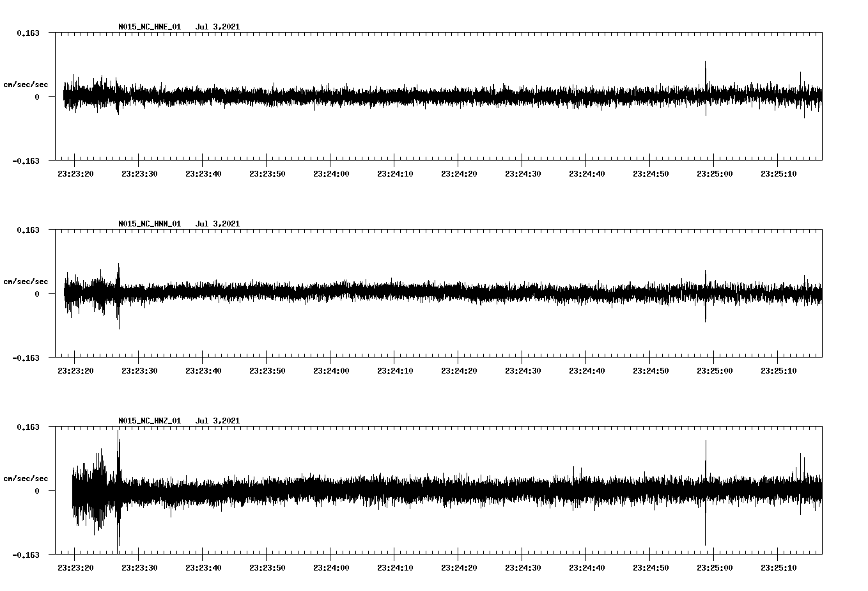Image resolution: width=868 pixels, height=591 pixels.
Task: Click 23:23:30 time label under HNE plot
Action: 139,173
